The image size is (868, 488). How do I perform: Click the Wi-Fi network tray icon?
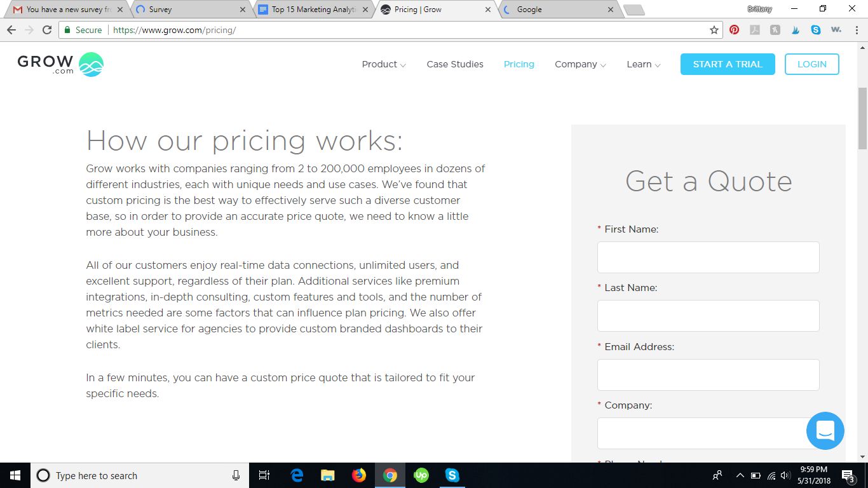click(771, 475)
